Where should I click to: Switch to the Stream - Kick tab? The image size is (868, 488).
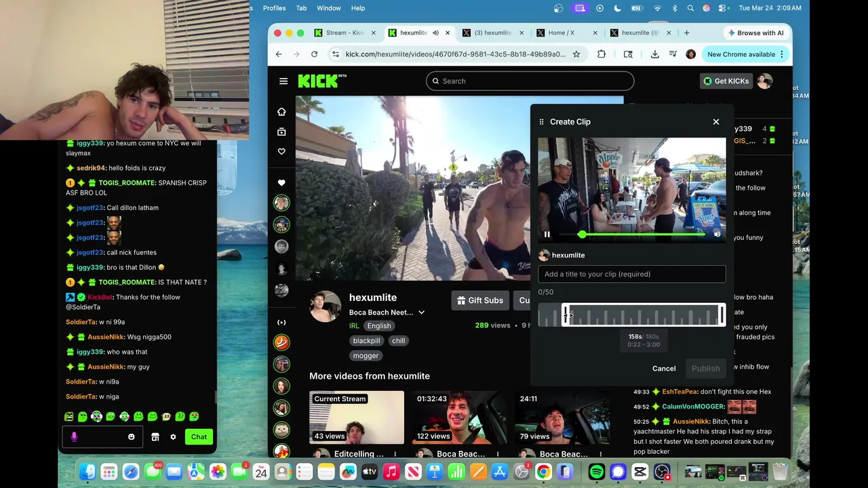click(x=344, y=33)
